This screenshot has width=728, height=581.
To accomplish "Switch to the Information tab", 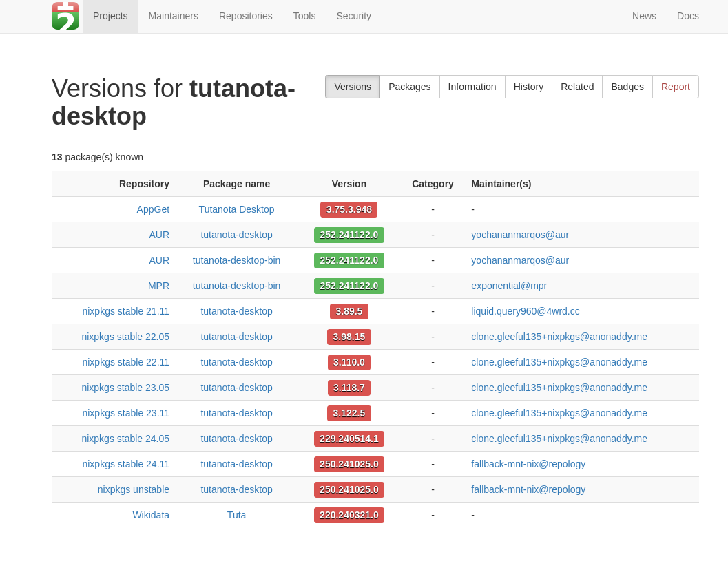I will click(x=472, y=87).
